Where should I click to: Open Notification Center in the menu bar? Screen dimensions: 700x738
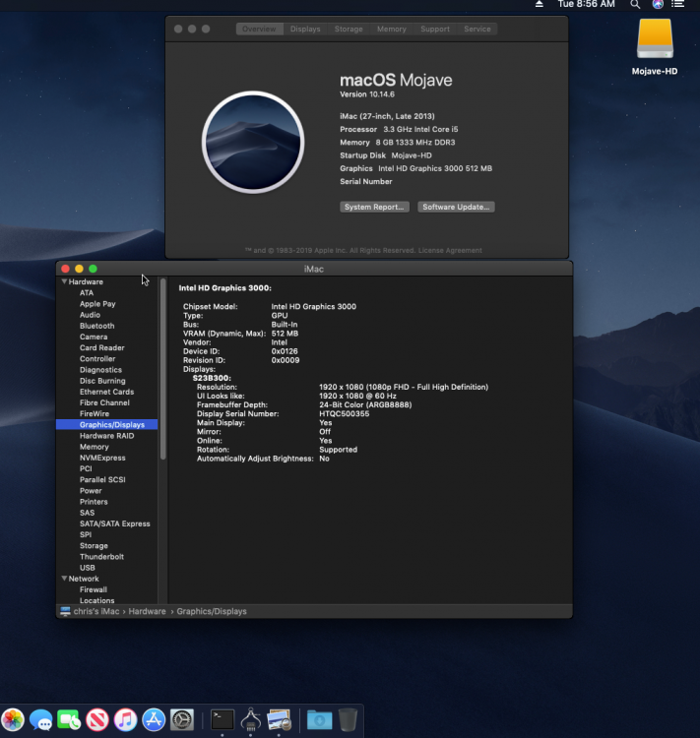tap(678, 4)
